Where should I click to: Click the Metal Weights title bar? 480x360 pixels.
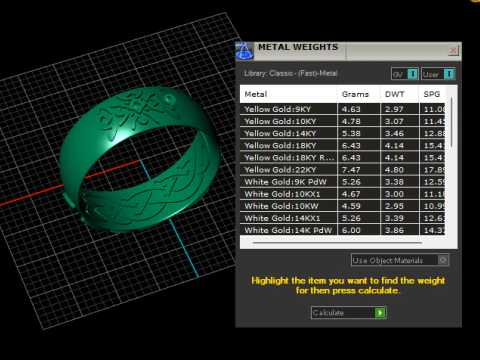(348, 51)
